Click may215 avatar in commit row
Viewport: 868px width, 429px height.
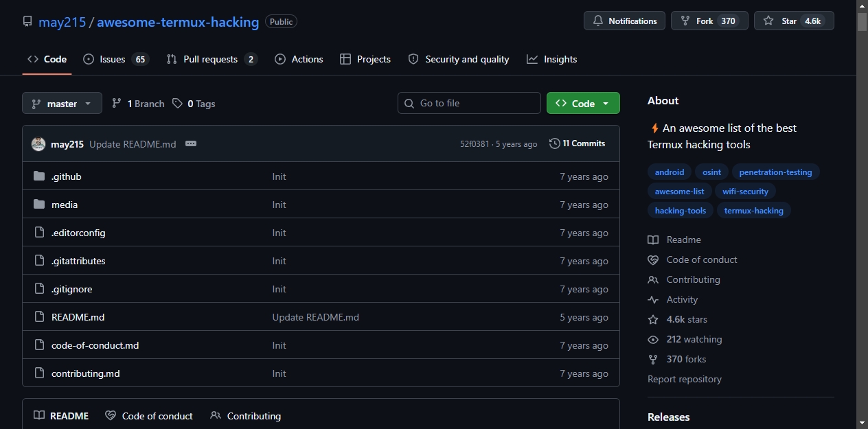click(x=38, y=144)
